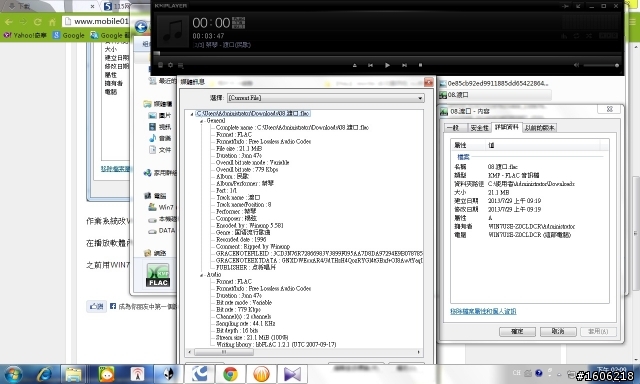Select the 08.渡口 file in Explorer

pyautogui.click(x=495, y=95)
